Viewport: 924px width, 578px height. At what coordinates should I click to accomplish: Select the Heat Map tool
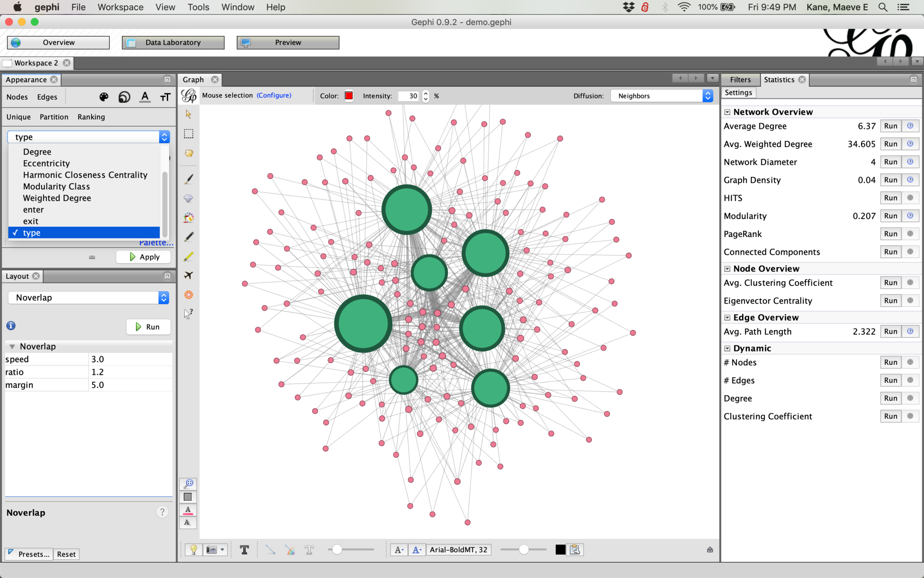[x=188, y=295]
